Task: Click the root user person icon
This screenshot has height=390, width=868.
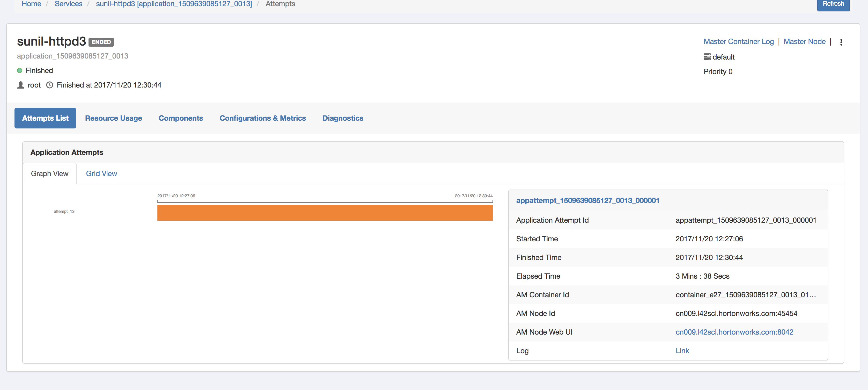Action: pyautogui.click(x=20, y=85)
